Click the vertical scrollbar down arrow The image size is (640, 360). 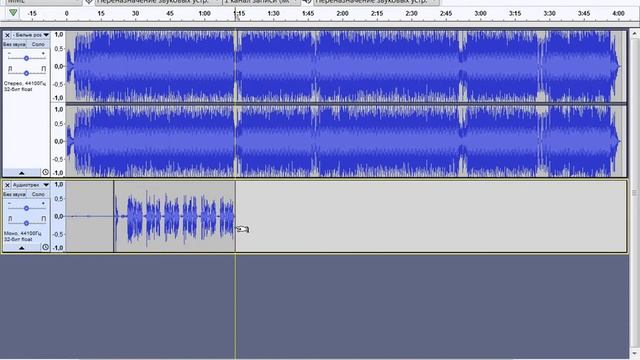click(x=635, y=353)
